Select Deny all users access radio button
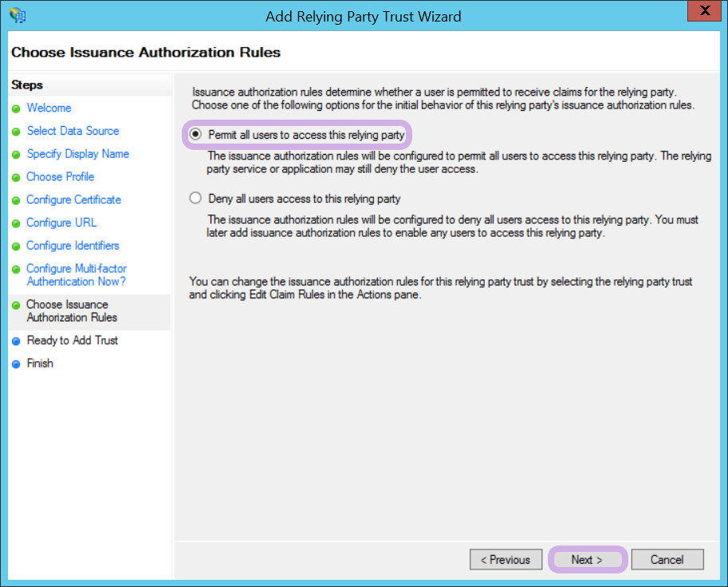This screenshot has height=587, width=728. point(196,199)
